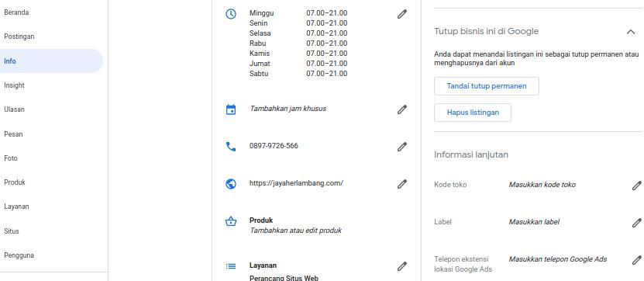Click the Selasa hours row
The image size is (644, 281).
click(298, 33)
